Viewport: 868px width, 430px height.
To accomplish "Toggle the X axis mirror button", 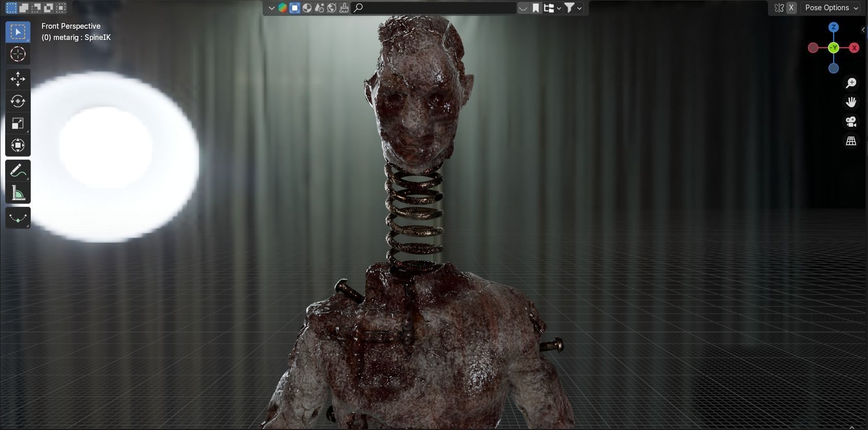I will pyautogui.click(x=792, y=8).
